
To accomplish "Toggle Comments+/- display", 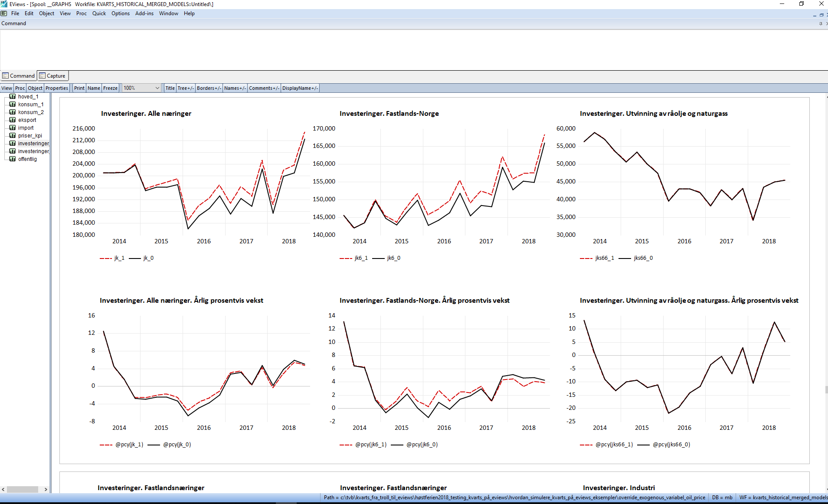I will point(264,88).
